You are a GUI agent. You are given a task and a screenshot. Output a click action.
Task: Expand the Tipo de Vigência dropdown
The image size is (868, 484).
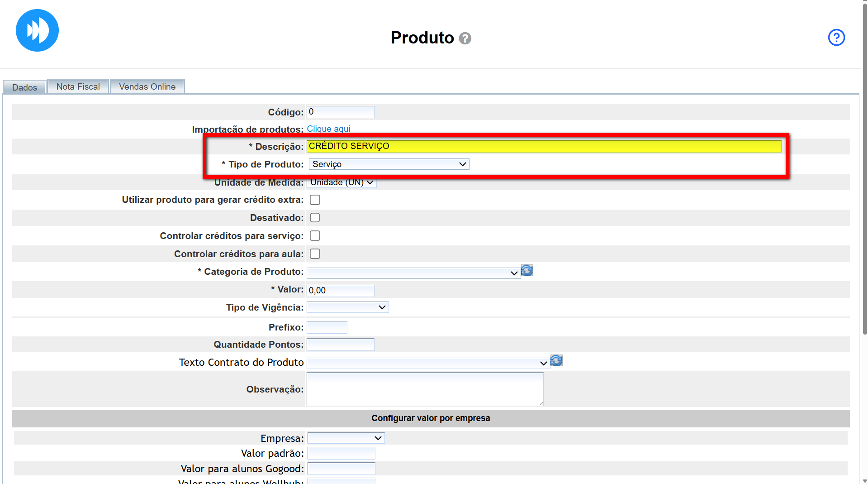347,307
